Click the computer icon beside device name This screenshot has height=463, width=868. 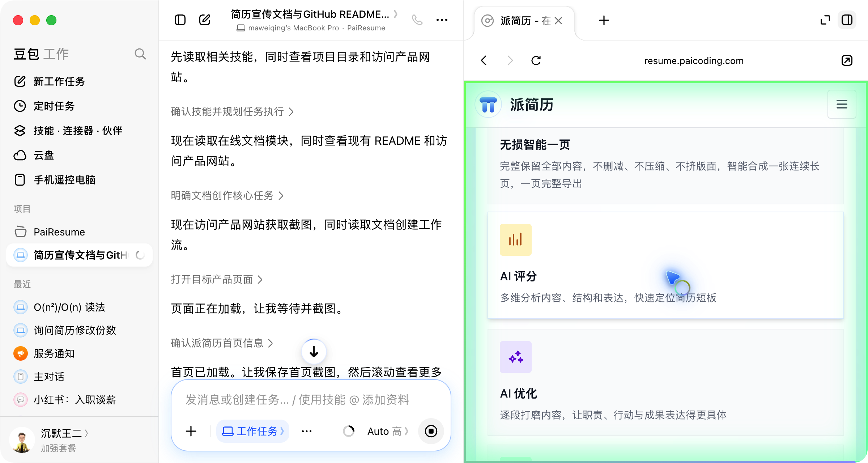click(x=241, y=28)
